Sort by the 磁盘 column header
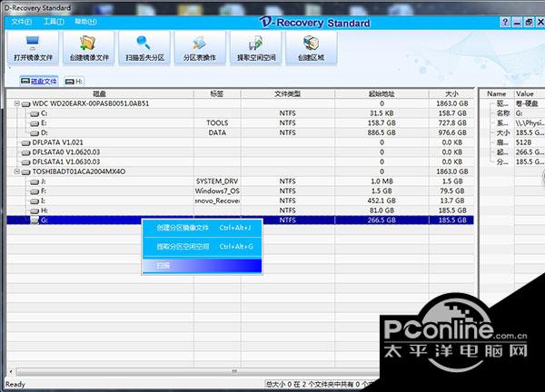This screenshot has height=392, width=545. click(100, 93)
